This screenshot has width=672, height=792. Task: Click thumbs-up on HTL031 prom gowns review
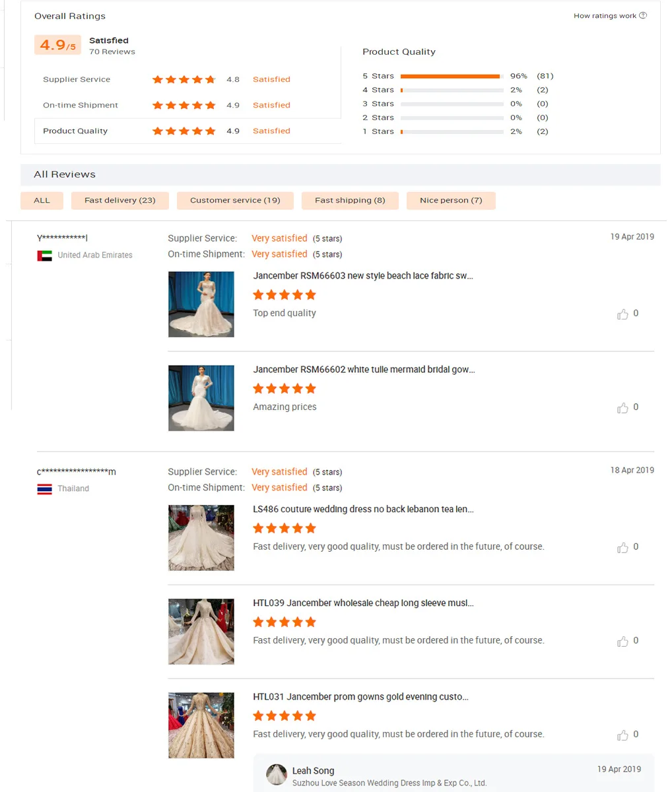622,735
